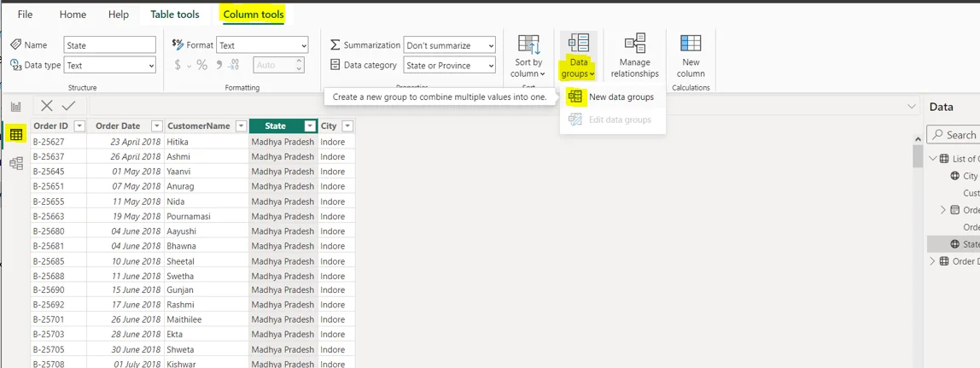Select New data groups menu option

point(621,97)
